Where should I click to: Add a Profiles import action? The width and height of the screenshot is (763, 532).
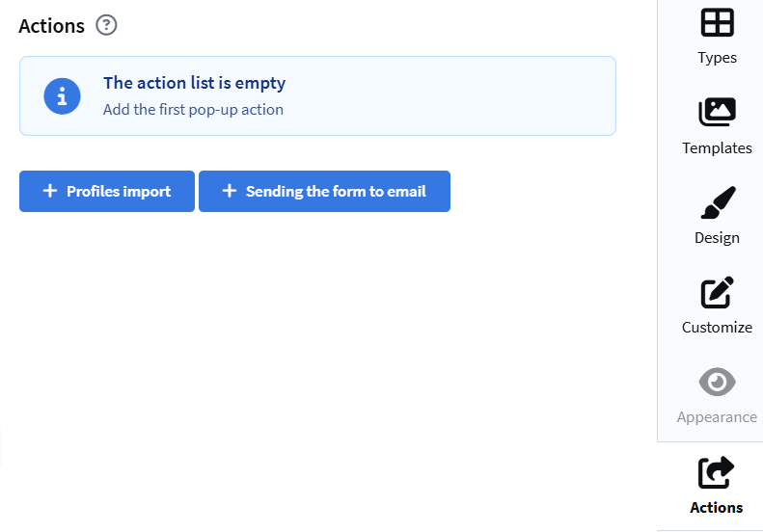point(107,191)
